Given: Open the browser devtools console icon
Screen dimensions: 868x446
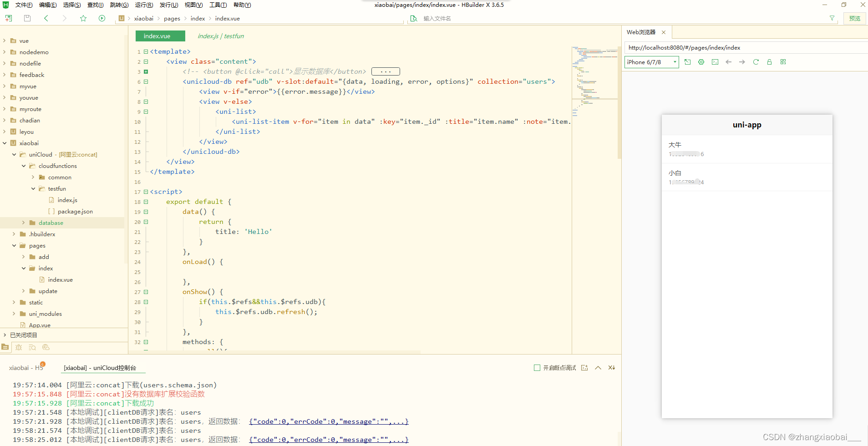Looking at the screenshot, I should pyautogui.click(x=715, y=62).
